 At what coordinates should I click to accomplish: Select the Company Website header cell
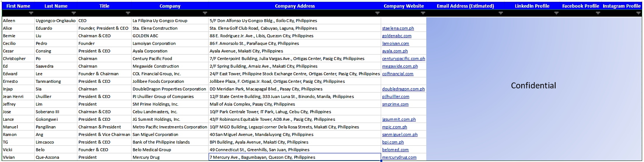(404, 6)
